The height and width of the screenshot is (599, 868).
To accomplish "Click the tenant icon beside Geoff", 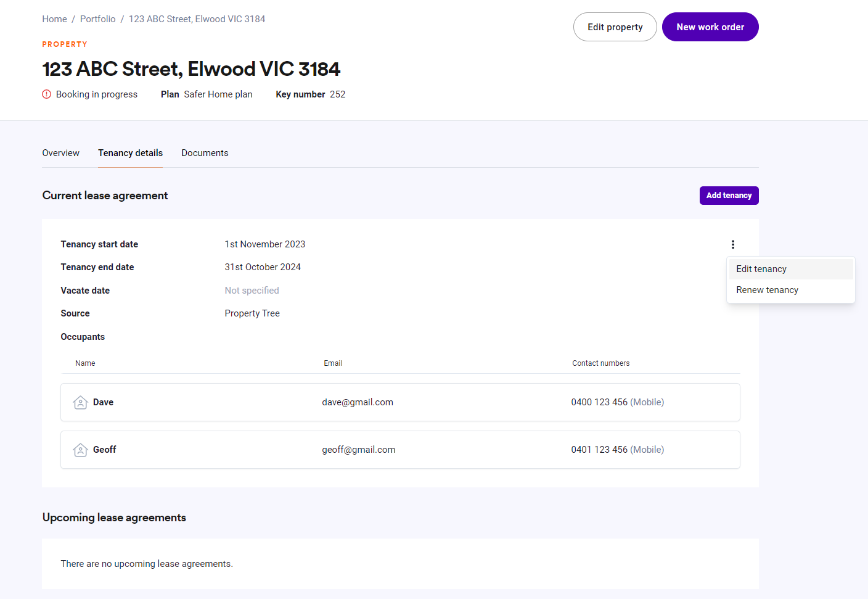I will [80, 450].
